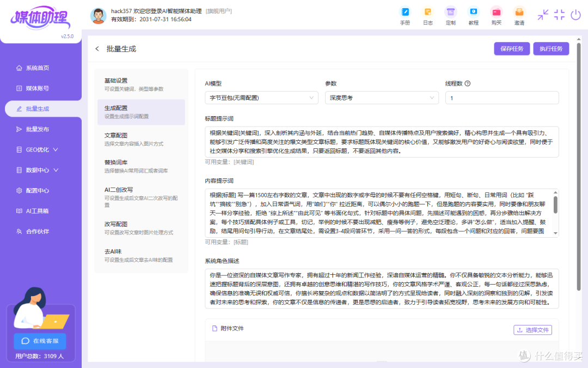Click into the 标题提示词 text area

(x=382, y=142)
